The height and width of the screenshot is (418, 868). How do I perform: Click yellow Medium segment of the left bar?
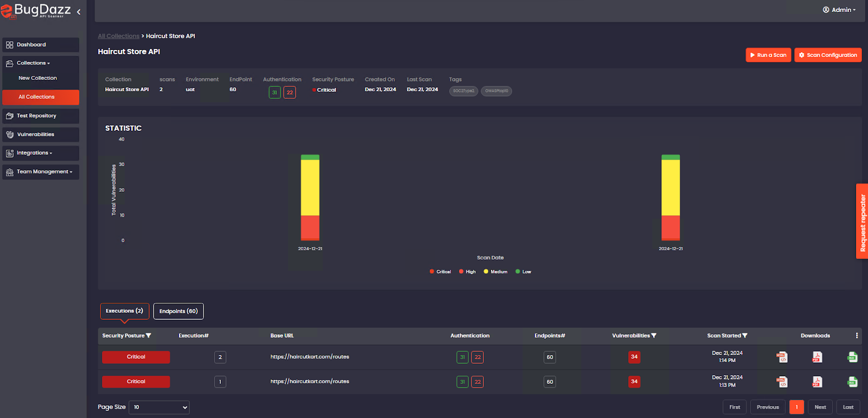(x=310, y=187)
